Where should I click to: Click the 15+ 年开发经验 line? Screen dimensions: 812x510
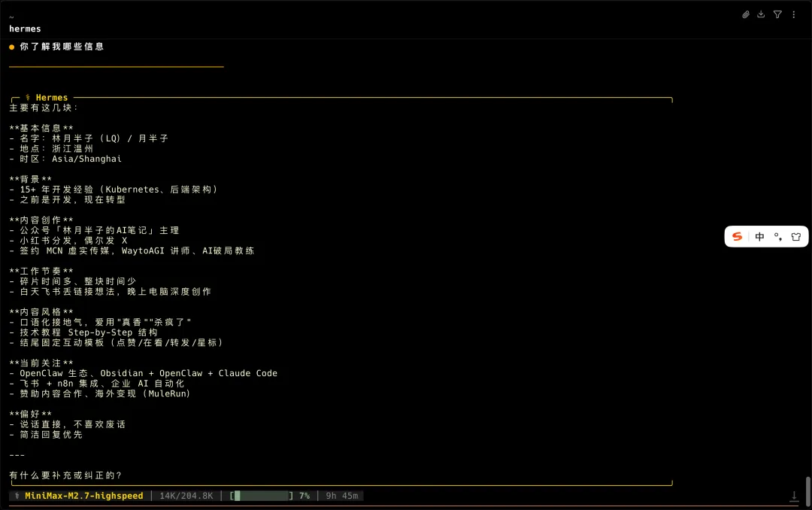(x=114, y=190)
